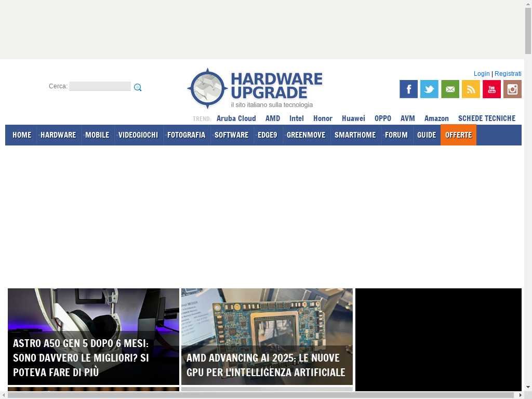532x399 pixels.
Task: Click the magnifier search icon
Action: click(137, 87)
